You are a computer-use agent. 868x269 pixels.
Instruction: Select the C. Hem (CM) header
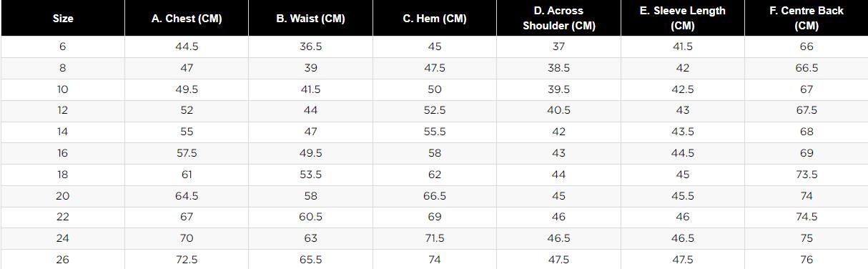435,19
